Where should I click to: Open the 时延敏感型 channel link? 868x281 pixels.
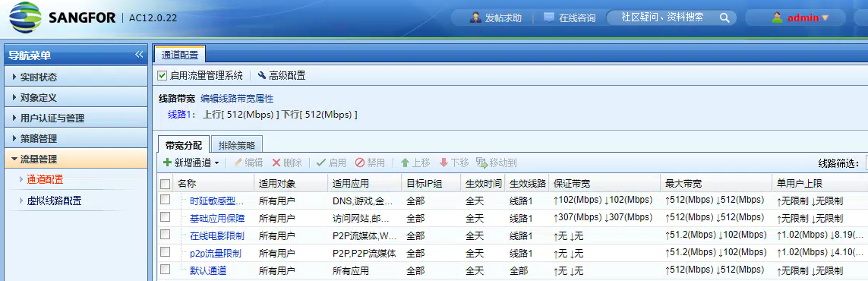[x=217, y=200]
